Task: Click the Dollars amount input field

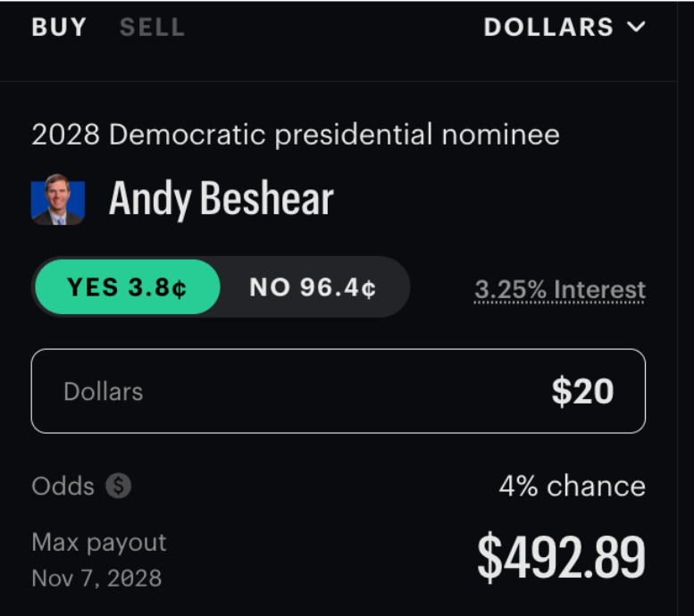Action: pos(339,391)
